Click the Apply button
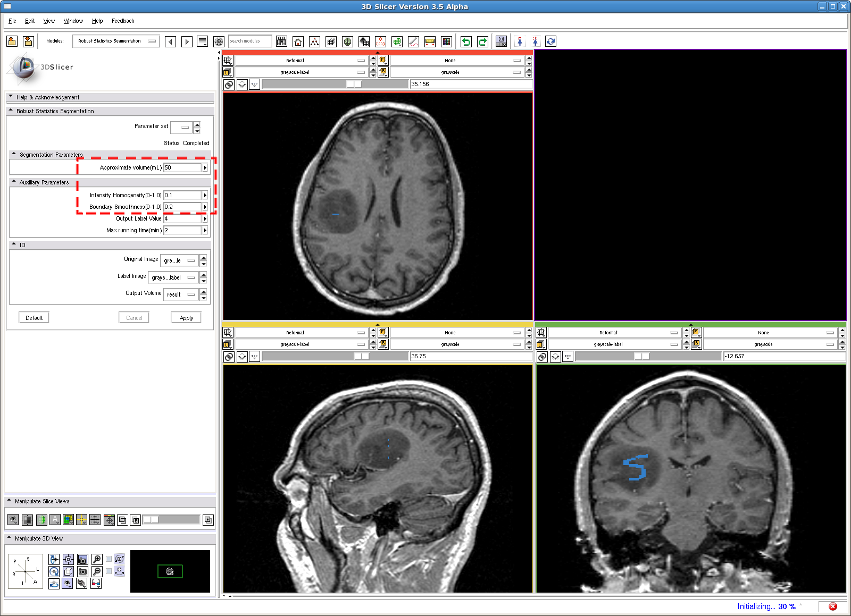The image size is (851, 616). (186, 318)
